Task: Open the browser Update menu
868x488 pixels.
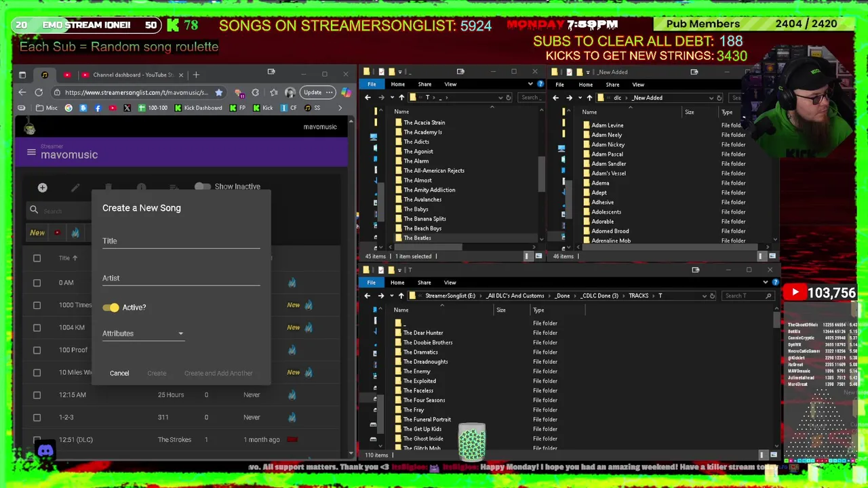Action: pos(318,92)
